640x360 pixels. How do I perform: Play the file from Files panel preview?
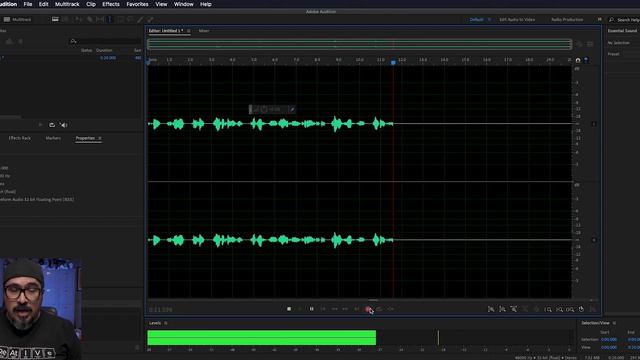click(x=40, y=125)
